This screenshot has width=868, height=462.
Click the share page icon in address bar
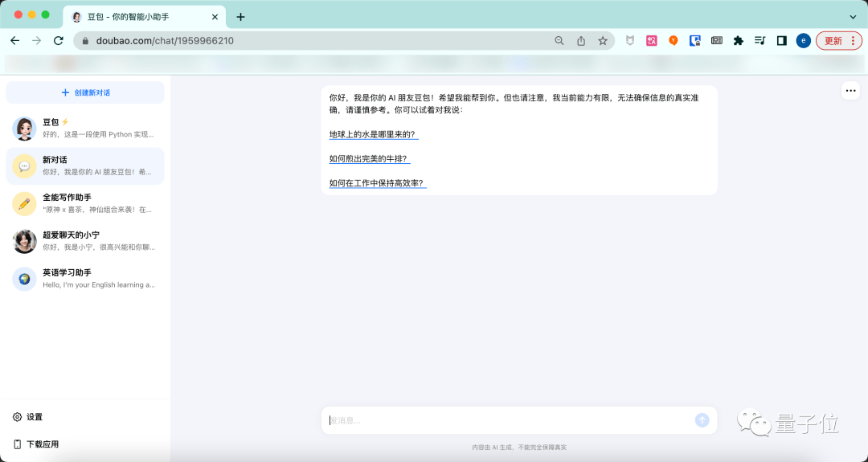pos(581,41)
